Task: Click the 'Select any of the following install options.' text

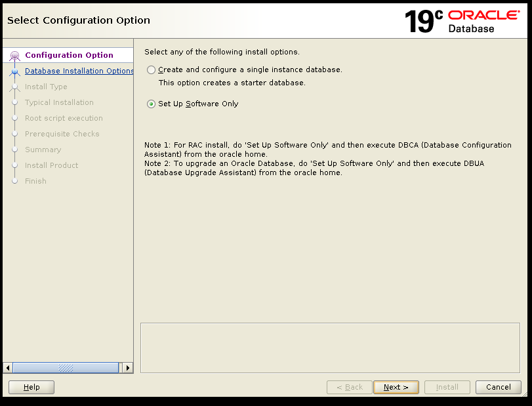Action: click(222, 52)
